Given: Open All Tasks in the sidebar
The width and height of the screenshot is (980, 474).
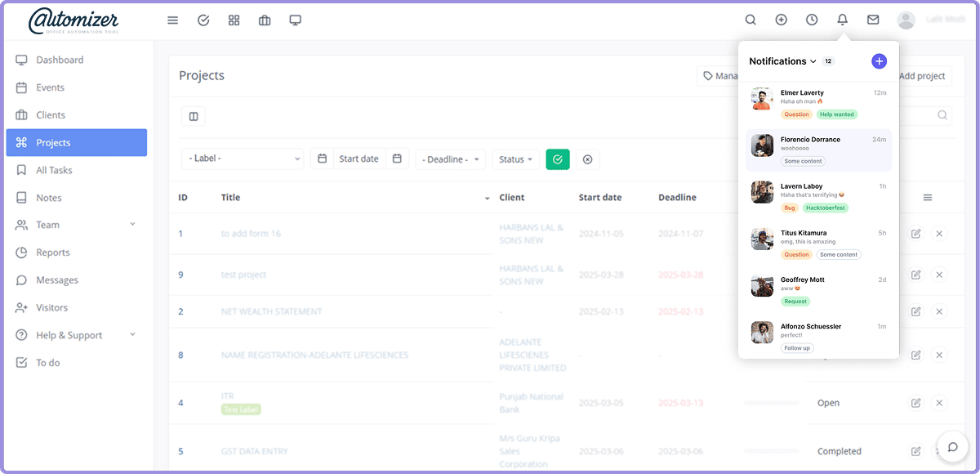Looking at the screenshot, I should (54, 170).
